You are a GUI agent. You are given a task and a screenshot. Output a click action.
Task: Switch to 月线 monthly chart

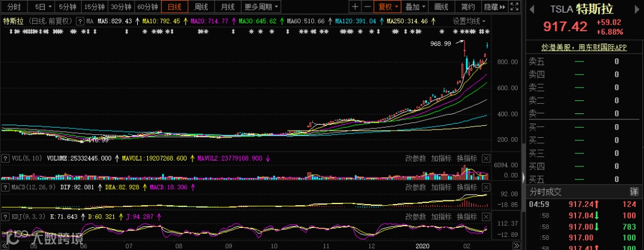click(x=228, y=7)
